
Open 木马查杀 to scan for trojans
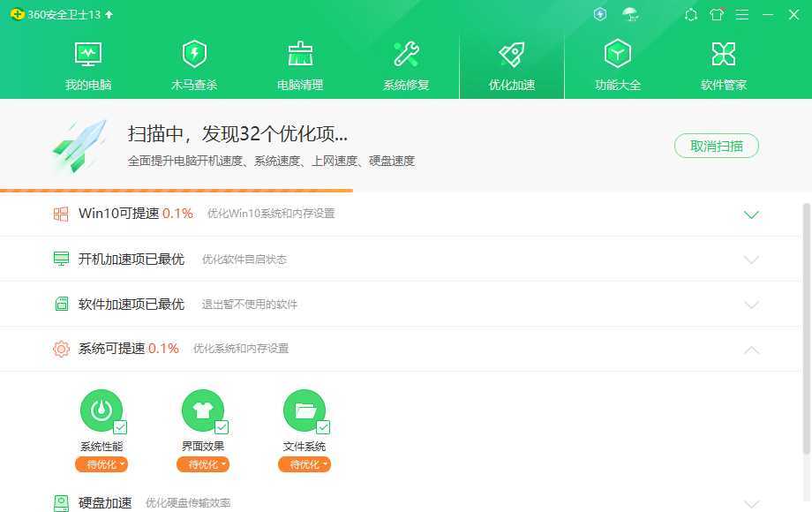point(193,62)
